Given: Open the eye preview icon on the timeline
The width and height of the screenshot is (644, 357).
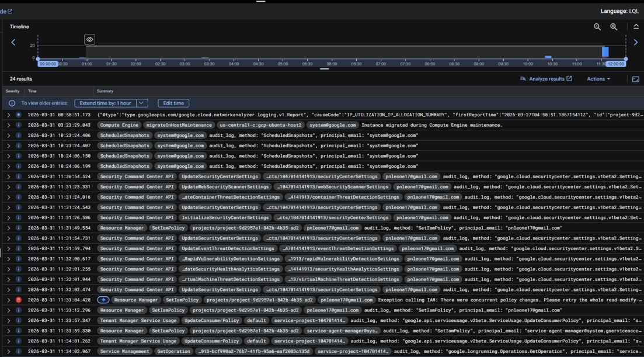Looking at the screenshot, I should pyautogui.click(x=89, y=39).
